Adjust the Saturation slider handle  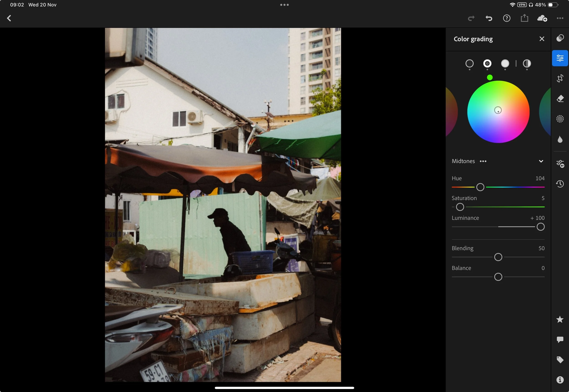[460, 207]
